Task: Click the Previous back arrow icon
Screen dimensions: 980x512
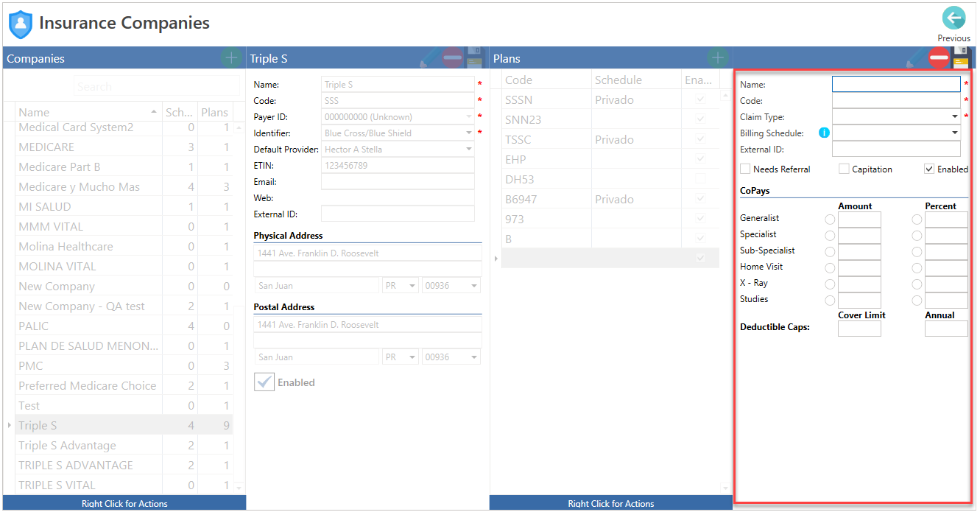Action: pyautogui.click(x=953, y=18)
